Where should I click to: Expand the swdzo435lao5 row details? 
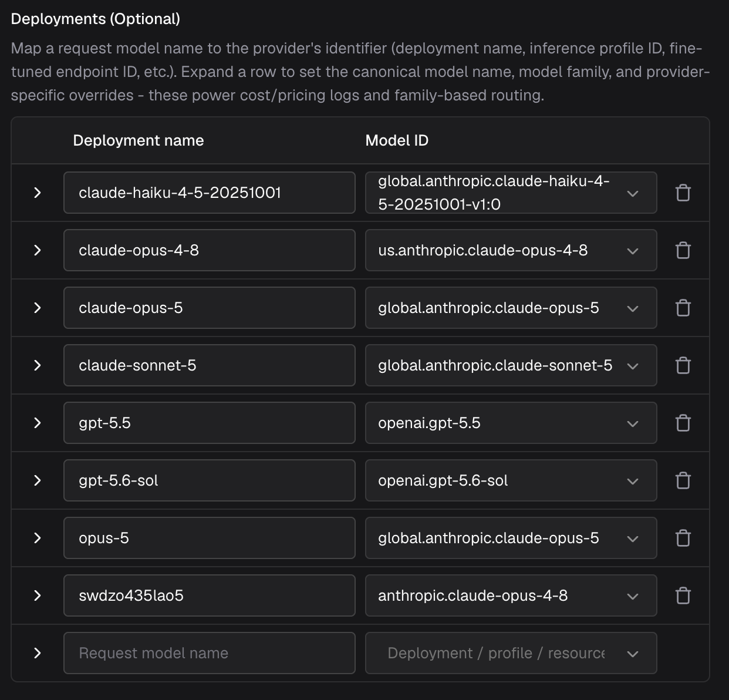pyautogui.click(x=38, y=595)
